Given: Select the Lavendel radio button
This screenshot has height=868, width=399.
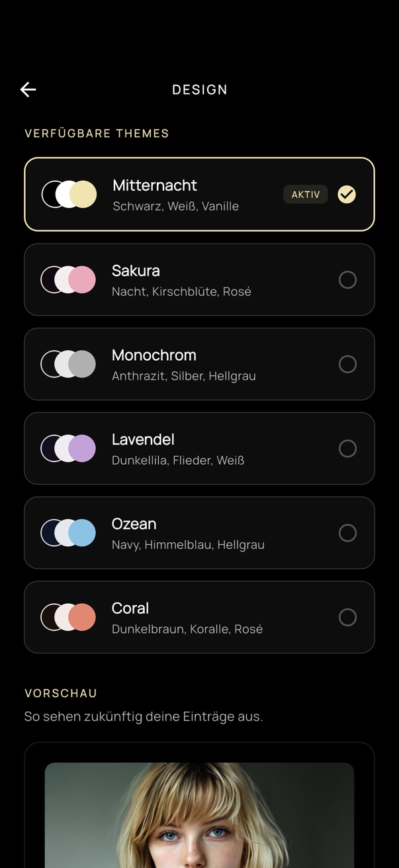Looking at the screenshot, I should click(347, 449).
